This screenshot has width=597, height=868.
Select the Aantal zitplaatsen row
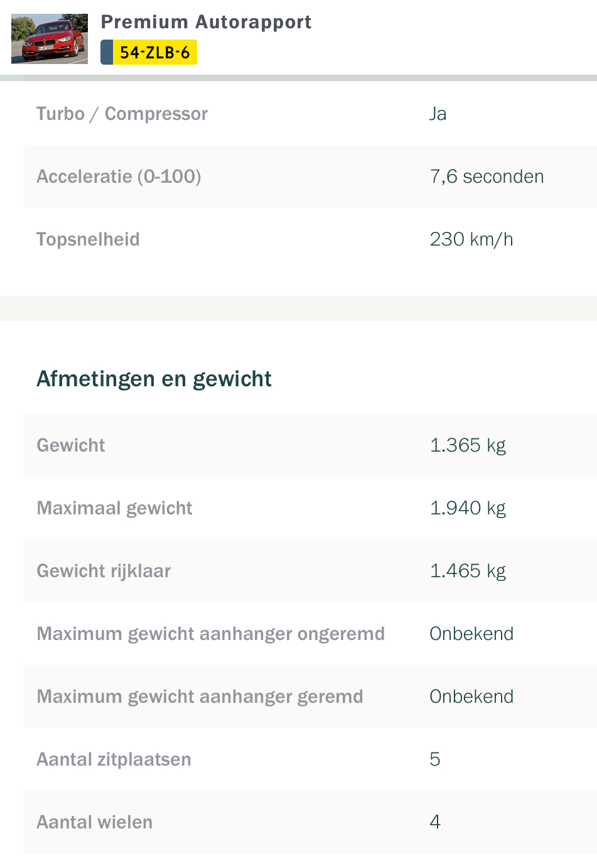point(310,759)
